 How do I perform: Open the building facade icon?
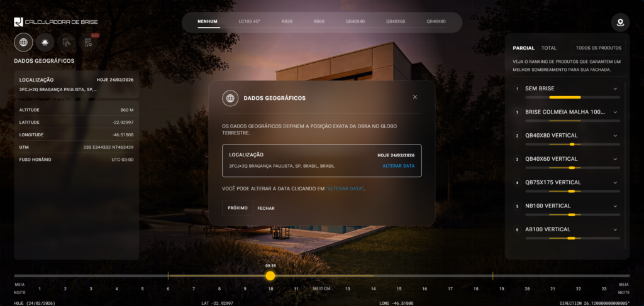(66, 42)
